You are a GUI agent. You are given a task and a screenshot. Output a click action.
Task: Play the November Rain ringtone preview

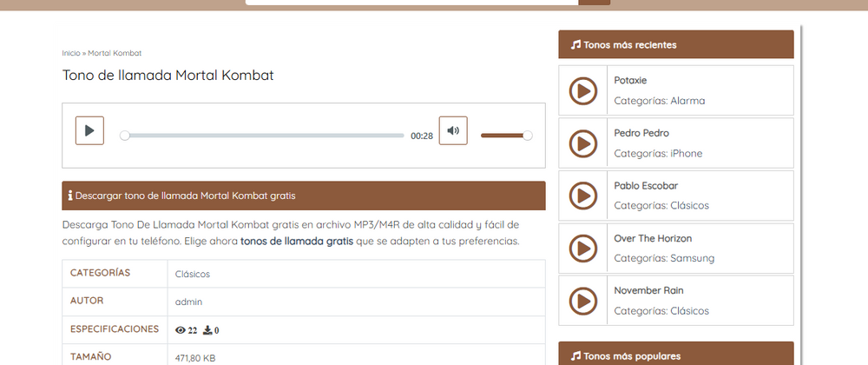[x=583, y=301]
